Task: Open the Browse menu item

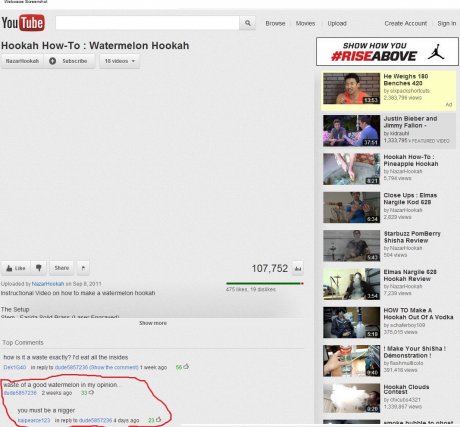Action: pos(275,23)
